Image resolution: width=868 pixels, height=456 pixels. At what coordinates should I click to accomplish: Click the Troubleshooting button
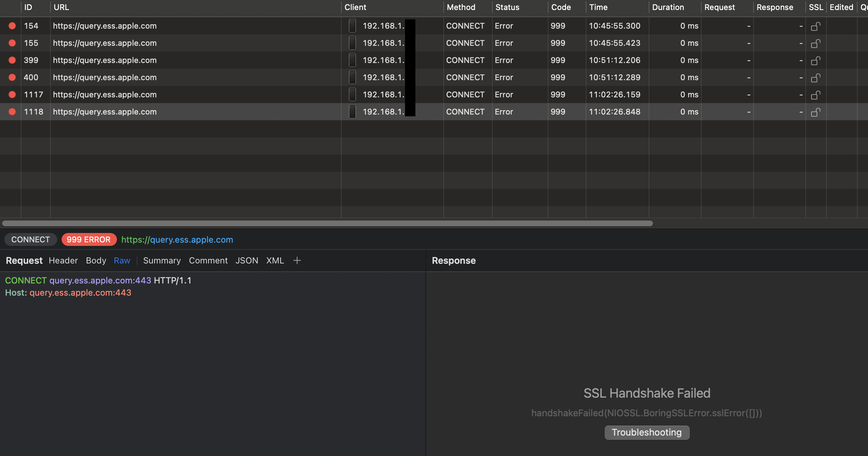[646, 432]
